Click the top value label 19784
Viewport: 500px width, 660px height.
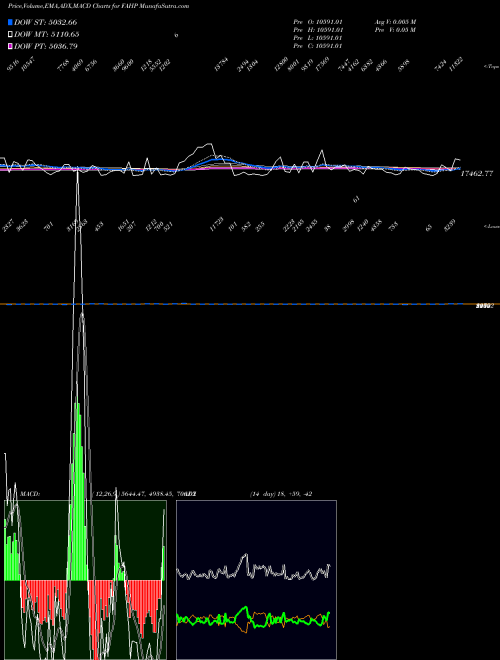221,64
